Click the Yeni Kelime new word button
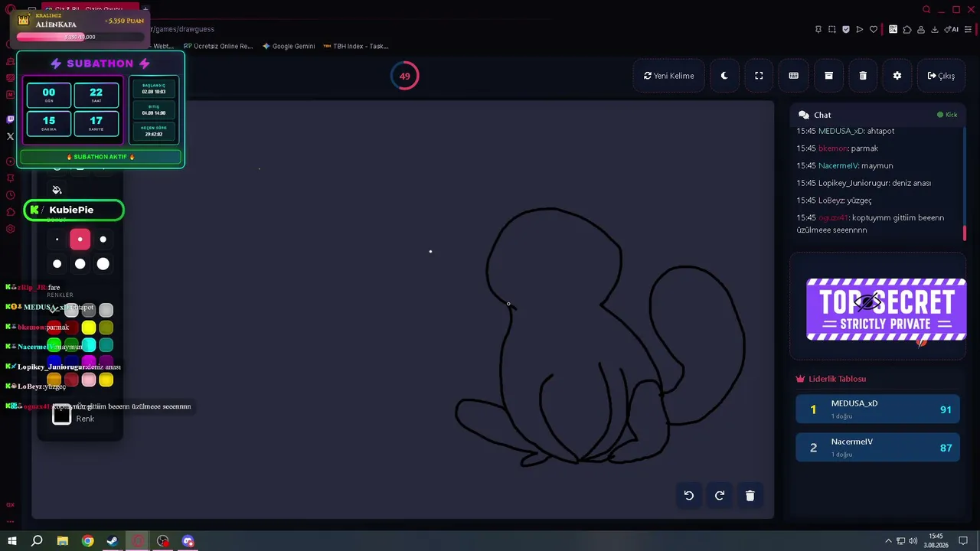Screen dimensions: 980x551 pos(669,76)
